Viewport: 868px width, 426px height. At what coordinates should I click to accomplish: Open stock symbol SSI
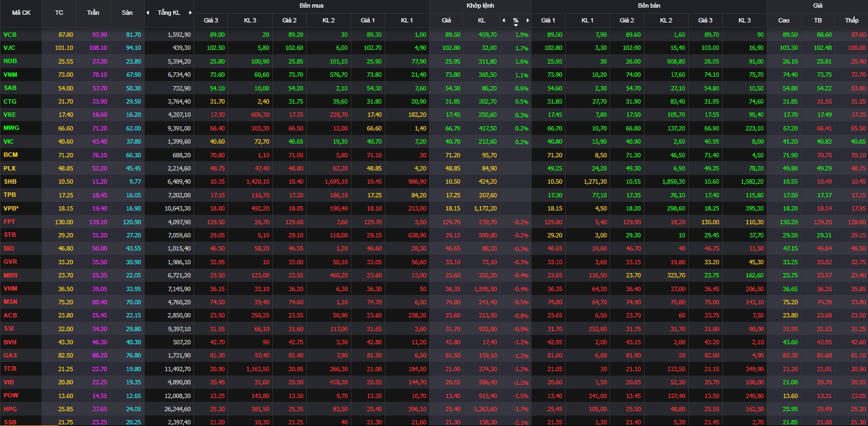9,328
